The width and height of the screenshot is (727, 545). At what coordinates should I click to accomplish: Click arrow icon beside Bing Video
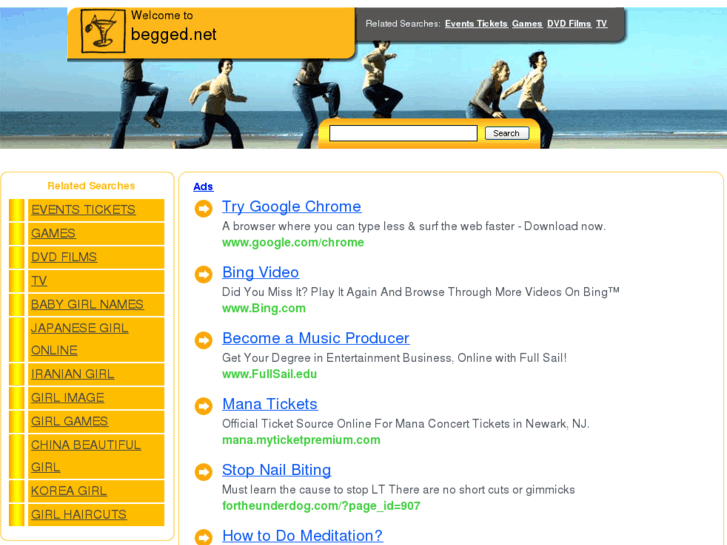203,274
